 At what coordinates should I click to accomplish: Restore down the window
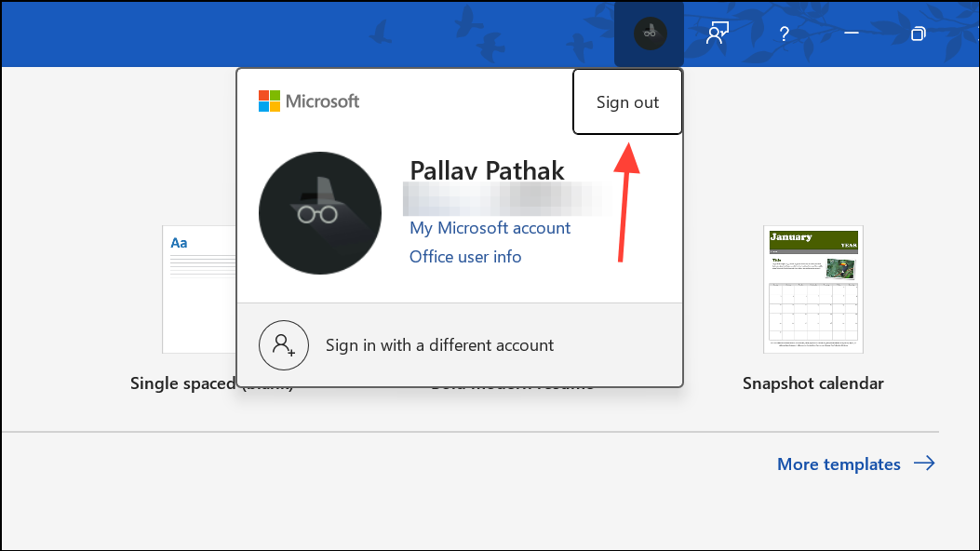pos(918,34)
